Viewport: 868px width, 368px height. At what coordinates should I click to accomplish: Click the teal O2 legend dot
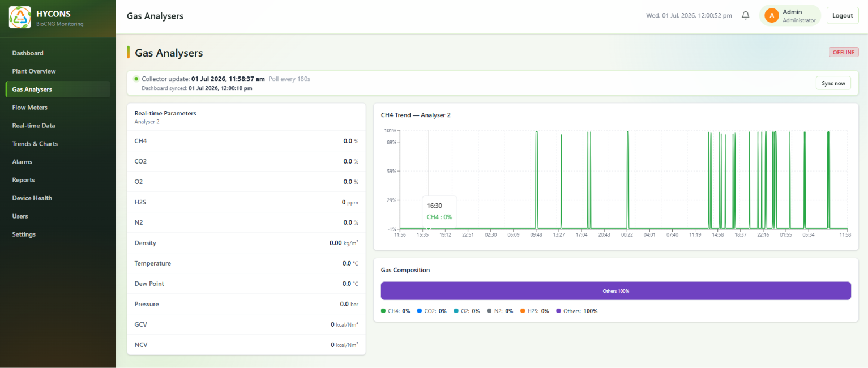point(456,311)
